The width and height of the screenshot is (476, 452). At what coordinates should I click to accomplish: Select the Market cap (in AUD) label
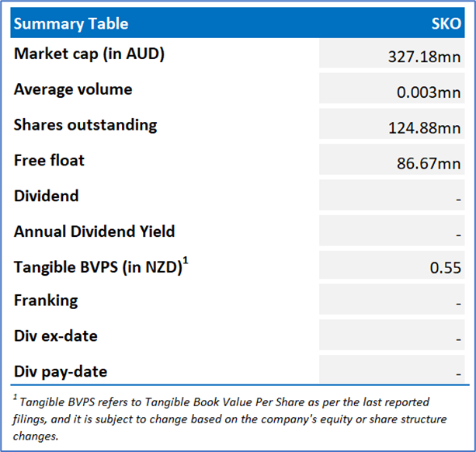point(89,54)
